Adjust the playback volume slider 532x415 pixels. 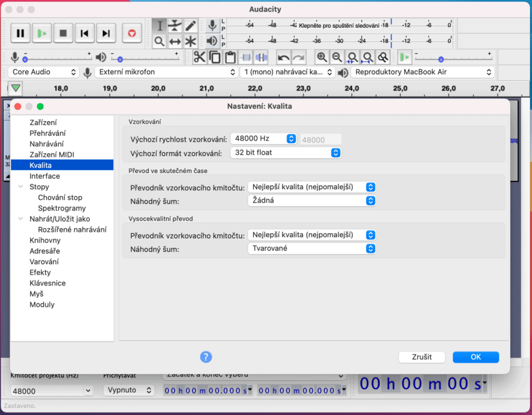tap(121, 58)
